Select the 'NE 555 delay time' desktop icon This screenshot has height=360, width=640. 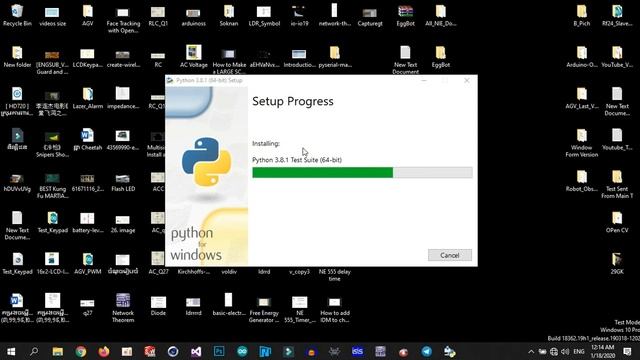(x=334, y=275)
